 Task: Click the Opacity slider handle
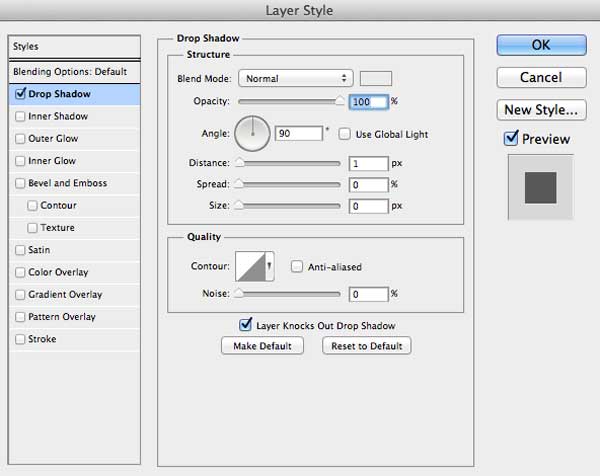point(339,101)
